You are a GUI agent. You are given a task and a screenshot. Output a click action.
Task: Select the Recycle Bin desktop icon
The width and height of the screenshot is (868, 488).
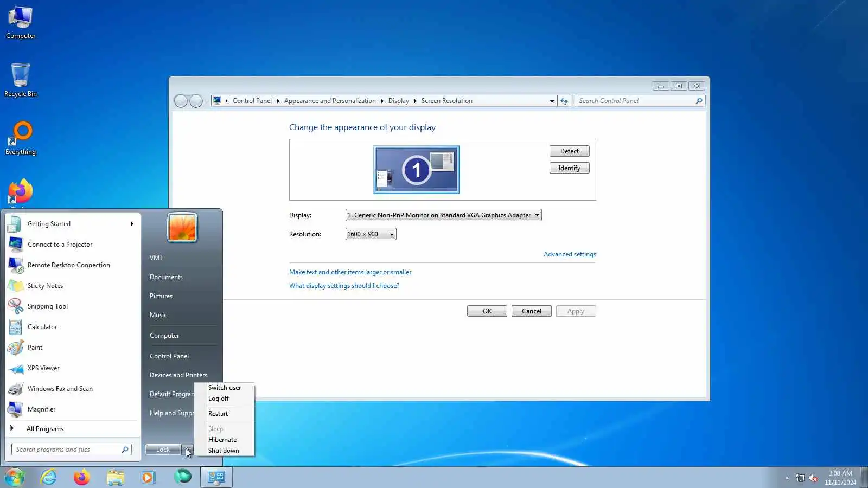pyautogui.click(x=21, y=80)
